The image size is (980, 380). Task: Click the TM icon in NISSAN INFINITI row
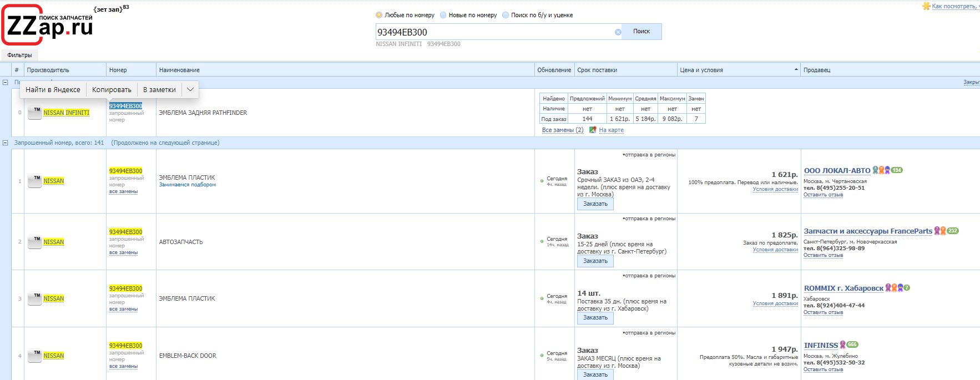click(35, 113)
